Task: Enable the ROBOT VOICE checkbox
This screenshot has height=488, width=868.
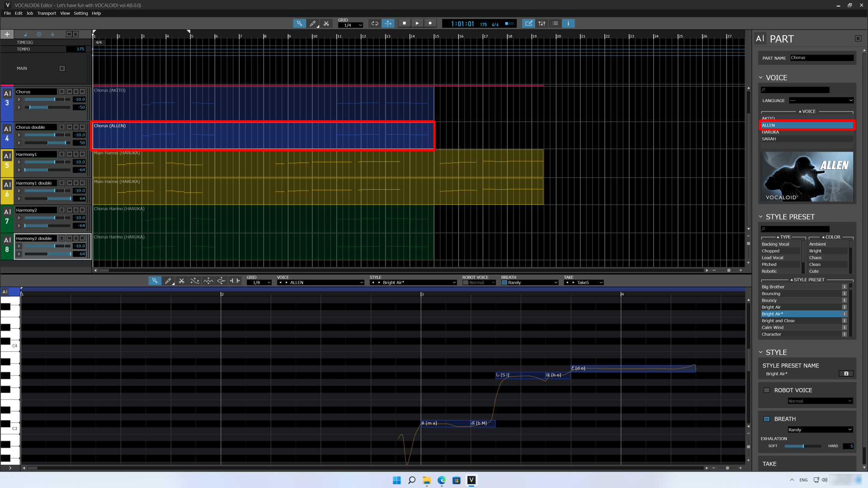Action: click(x=767, y=390)
